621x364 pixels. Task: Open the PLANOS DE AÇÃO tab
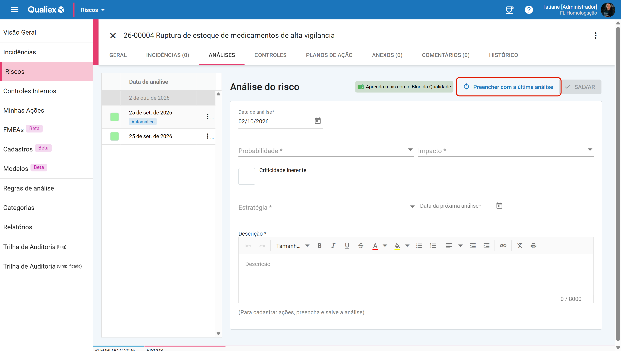(x=329, y=55)
